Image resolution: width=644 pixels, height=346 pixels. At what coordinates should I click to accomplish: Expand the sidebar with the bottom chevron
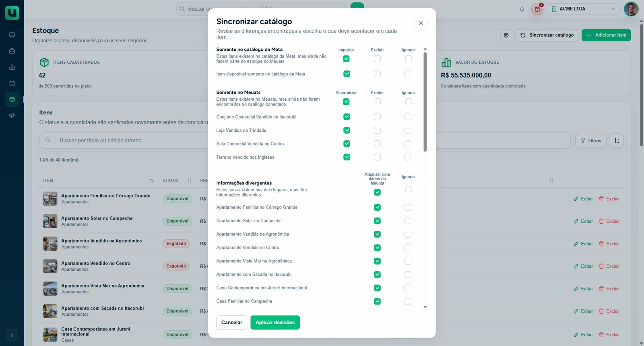click(x=12, y=335)
